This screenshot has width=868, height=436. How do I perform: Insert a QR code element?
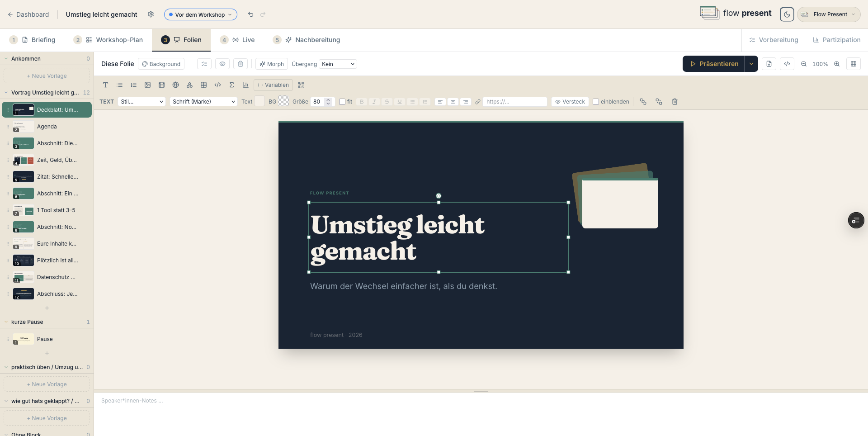coord(301,85)
